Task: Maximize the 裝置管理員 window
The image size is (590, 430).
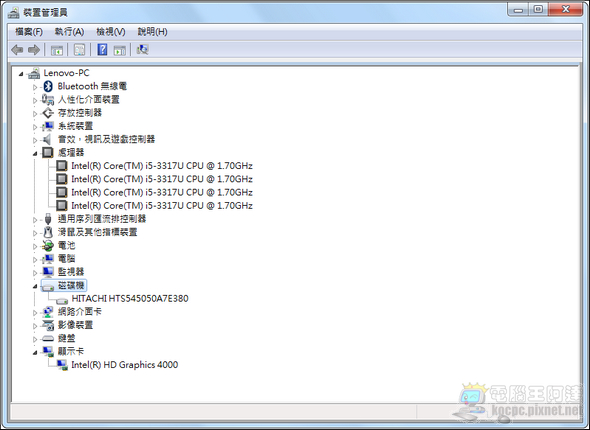Action: (x=538, y=9)
